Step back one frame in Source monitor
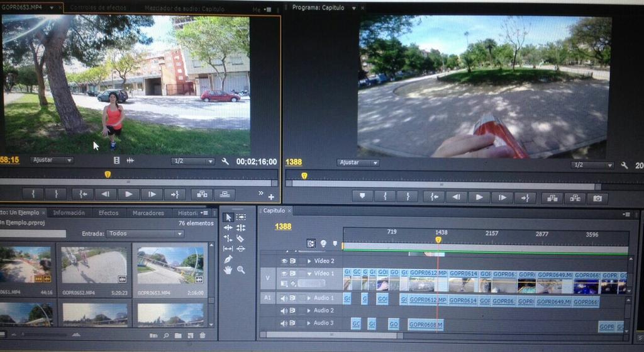 106,194
